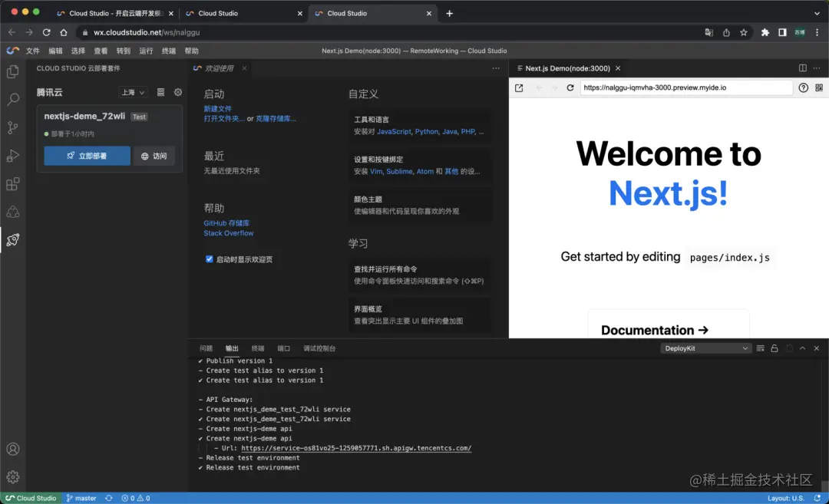Open more actions for the preview editor group
The width and height of the screenshot is (829, 504).
point(817,68)
